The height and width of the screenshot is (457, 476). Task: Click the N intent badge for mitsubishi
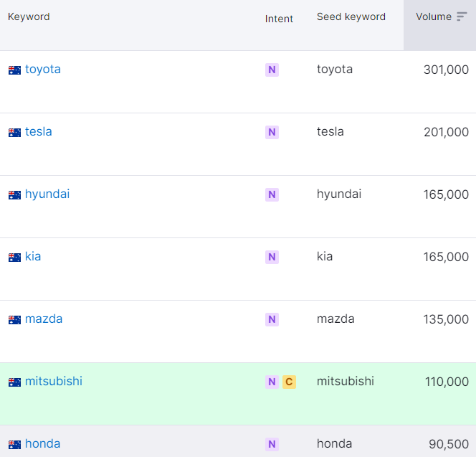[x=272, y=382]
